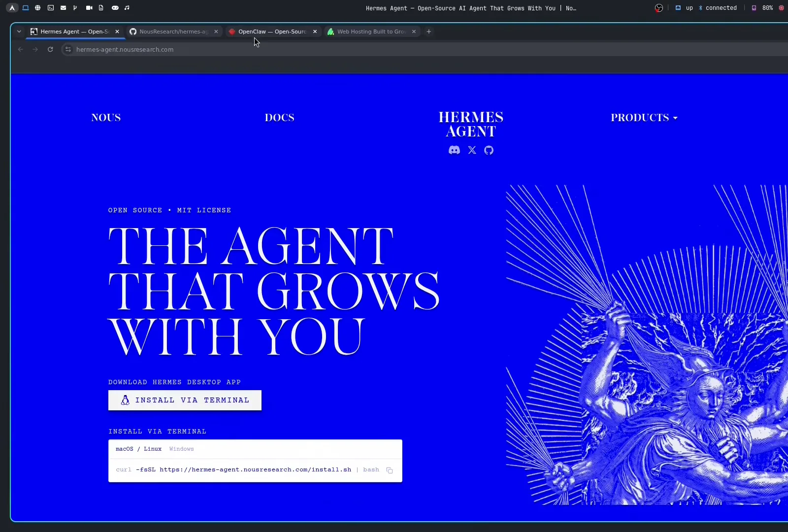Select the Windows install option

tap(181, 449)
